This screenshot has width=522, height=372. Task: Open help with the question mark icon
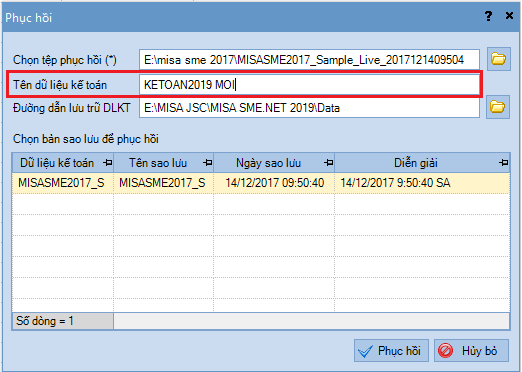[488, 16]
